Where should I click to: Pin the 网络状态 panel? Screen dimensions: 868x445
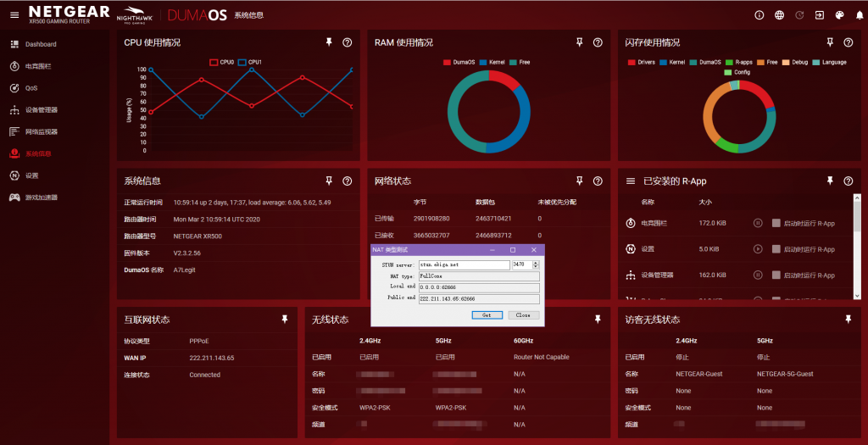point(580,181)
